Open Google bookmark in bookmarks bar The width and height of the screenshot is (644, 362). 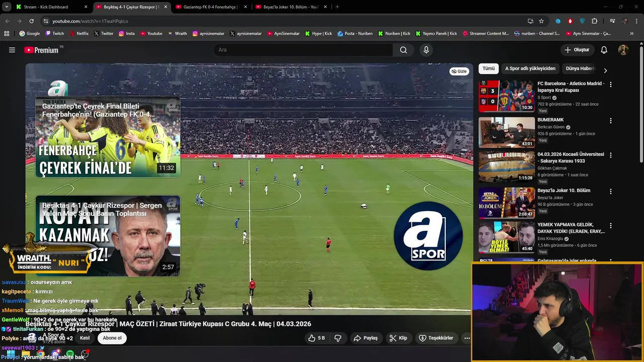[30, 34]
